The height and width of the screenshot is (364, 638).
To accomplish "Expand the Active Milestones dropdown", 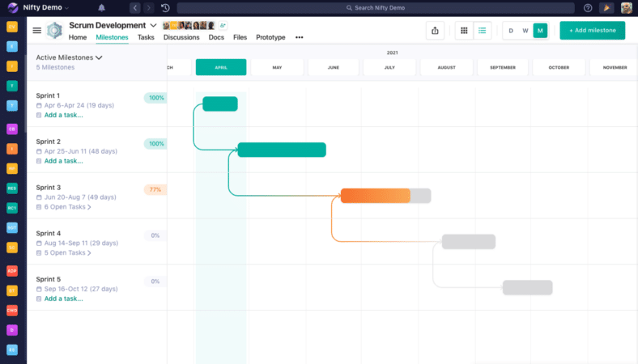I will pyautogui.click(x=69, y=57).
